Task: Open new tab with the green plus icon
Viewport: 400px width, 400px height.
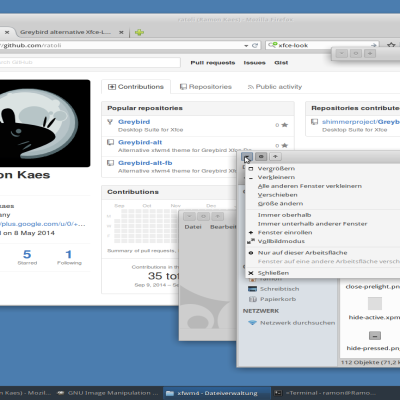Action: [x=139, y=32]
